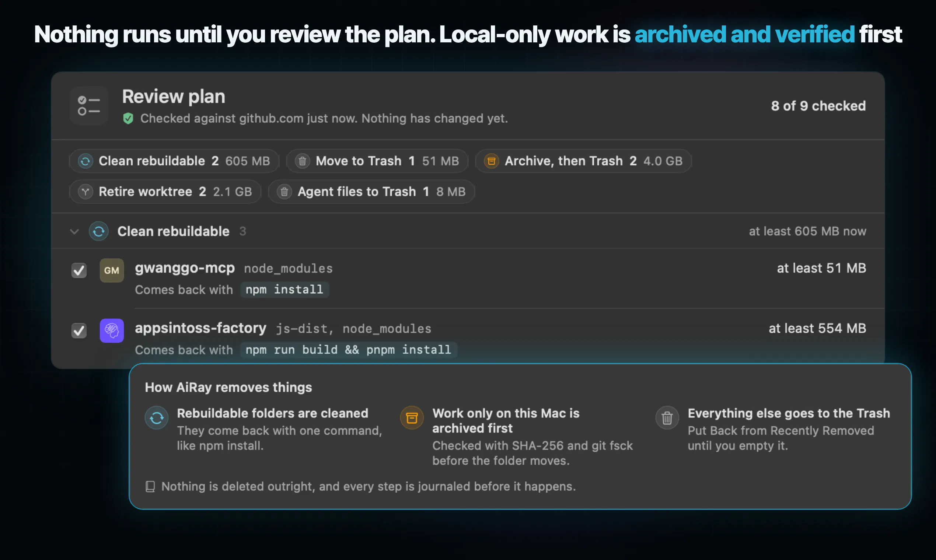The width and height of the screenshot is (936, 560).
Task: Select the Agent files to Trash 8 MB chip
Action: pos(371,192)
